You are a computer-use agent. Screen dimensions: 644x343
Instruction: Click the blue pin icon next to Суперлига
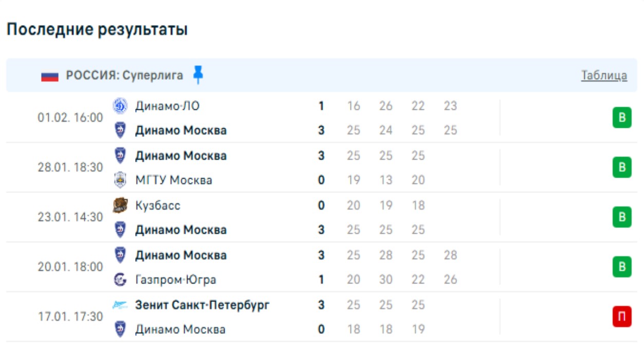[x=198, y=75]
